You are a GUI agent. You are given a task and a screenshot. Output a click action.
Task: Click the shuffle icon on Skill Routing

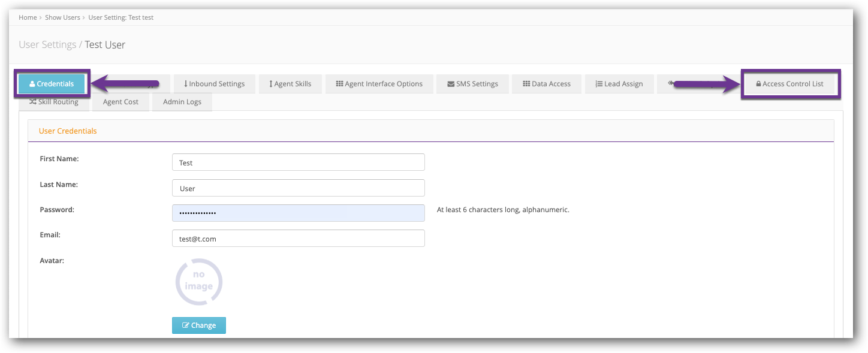pos(33,102)
